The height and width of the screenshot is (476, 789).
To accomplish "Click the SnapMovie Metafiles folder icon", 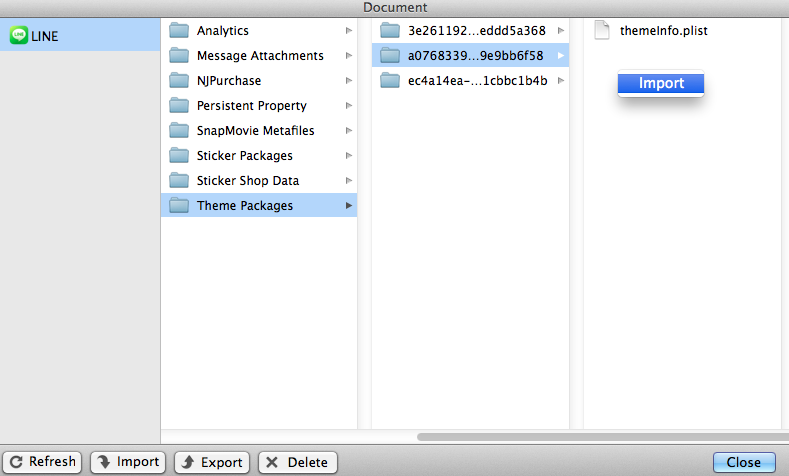I will (x=179, y=131).
